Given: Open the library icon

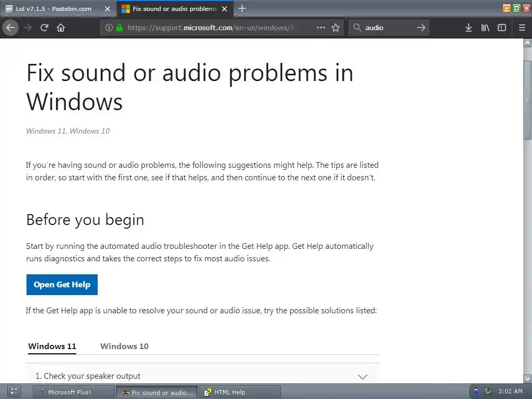Looking at the screenshot, I should click(485, 28).
